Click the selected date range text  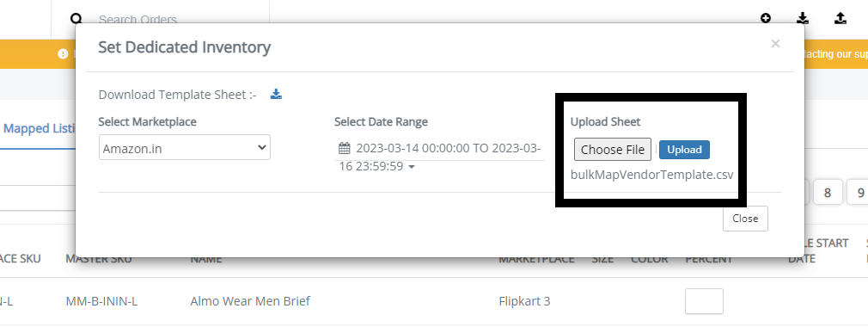point(440,157)
